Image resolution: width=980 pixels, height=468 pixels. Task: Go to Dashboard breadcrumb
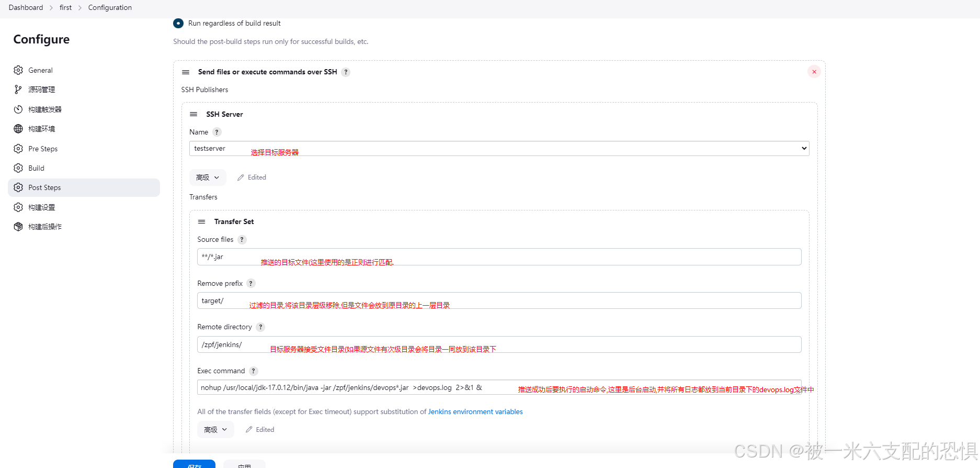[x=26, y=7]
